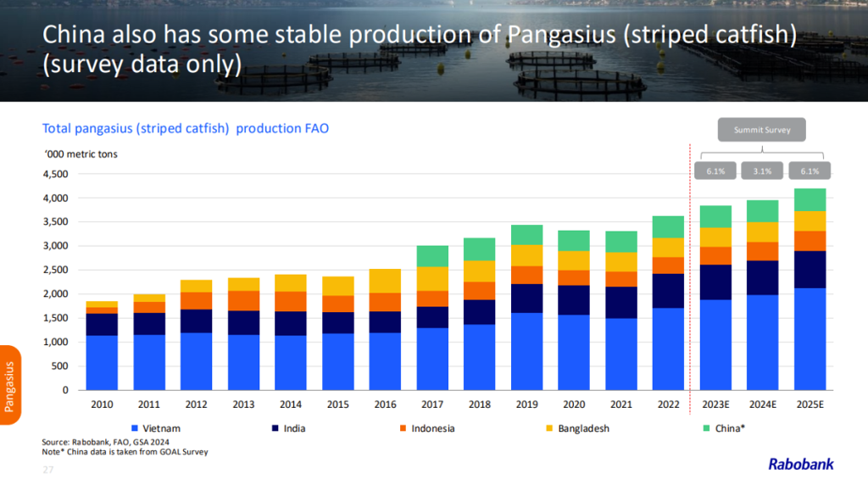Click the Summit Survey callout box
868x480 pixels.
(761, 130)
